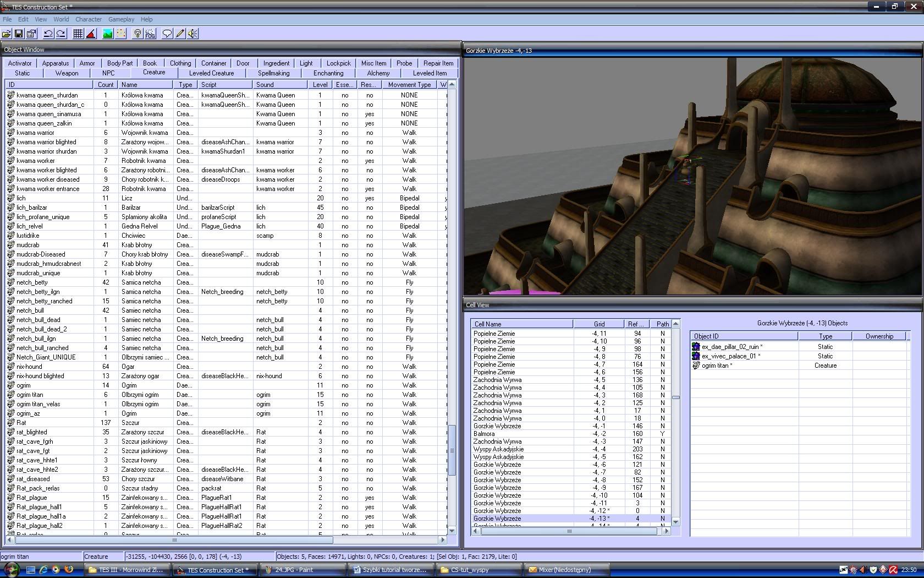Toggle the Snap to Grid icon
The image size is (924, 578).
pyautogui.click(x=78, y=34)
